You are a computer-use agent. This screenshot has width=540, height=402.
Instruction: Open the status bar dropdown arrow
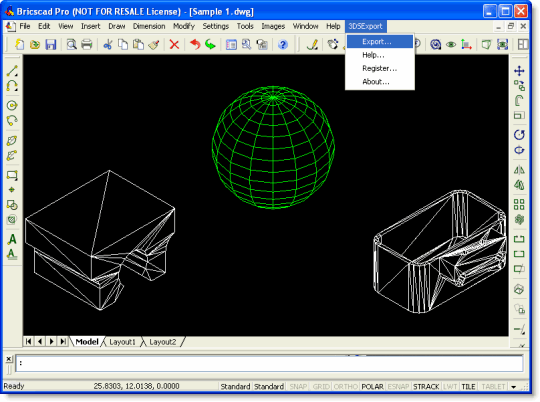(x=513, y=387)
